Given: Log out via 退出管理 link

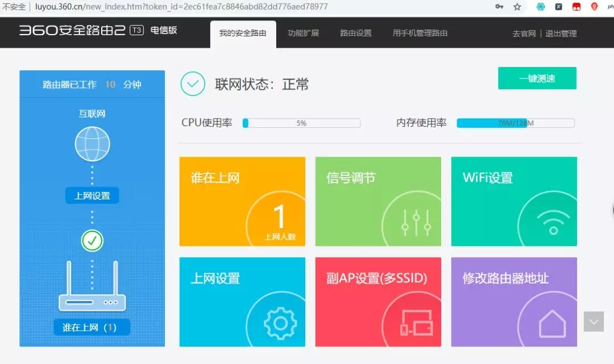Looking at the screenshot, I should (562, 34).
